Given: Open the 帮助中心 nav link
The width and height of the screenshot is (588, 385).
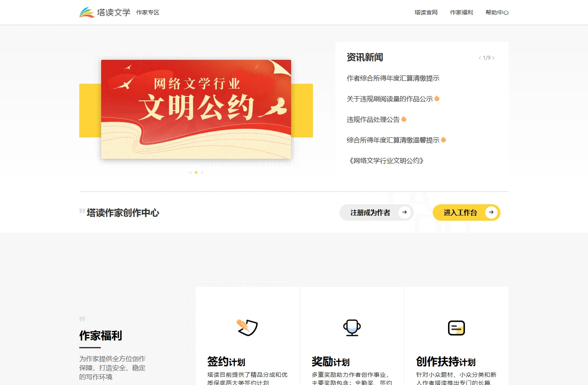Looking at the screenshot, I should click(497, 12).
